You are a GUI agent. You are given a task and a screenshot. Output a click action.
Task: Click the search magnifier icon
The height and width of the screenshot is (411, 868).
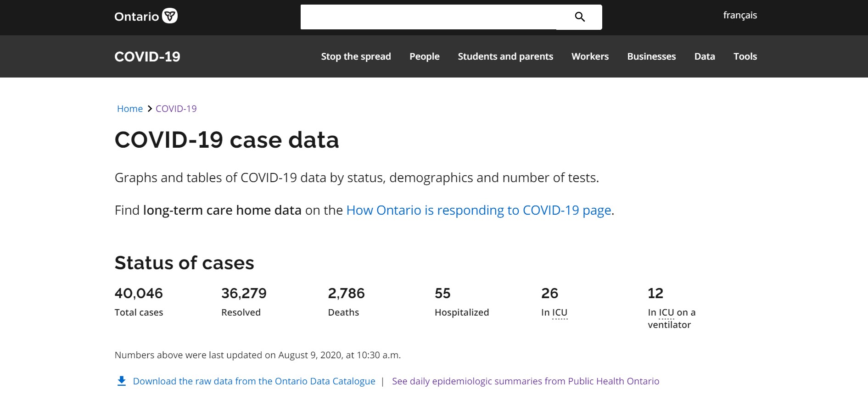pos(579,17)
